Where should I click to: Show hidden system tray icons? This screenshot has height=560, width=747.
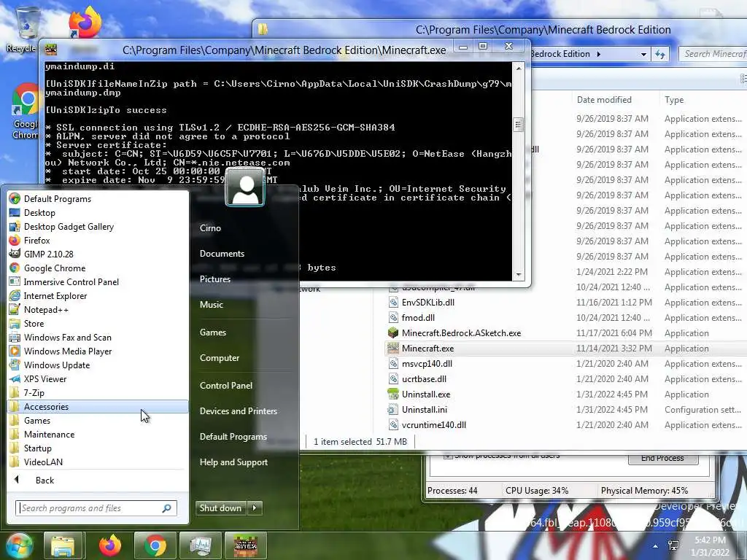(x=656, y=546)
